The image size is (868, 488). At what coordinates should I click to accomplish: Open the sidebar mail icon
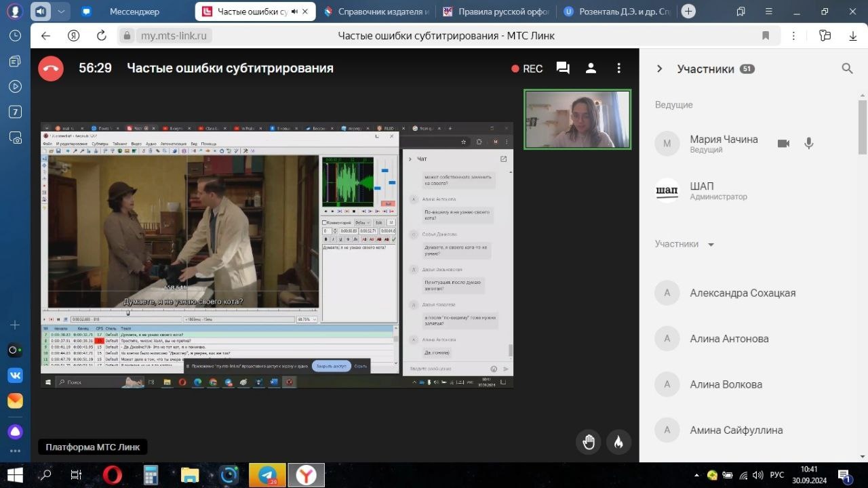coord(15,401)
